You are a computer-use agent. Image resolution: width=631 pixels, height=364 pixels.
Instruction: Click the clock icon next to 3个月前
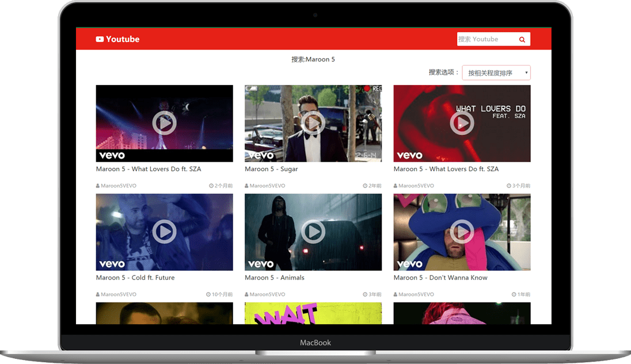click(509, 186)
